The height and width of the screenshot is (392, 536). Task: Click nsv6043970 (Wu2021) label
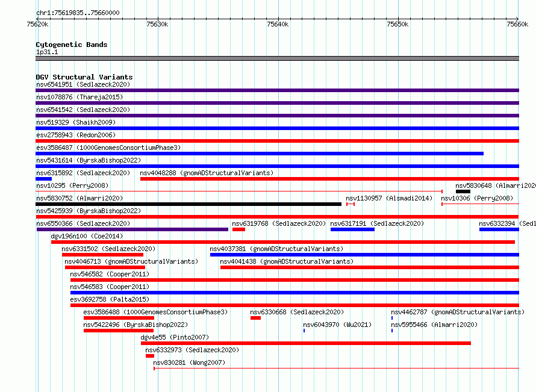[x=337, y=325]
